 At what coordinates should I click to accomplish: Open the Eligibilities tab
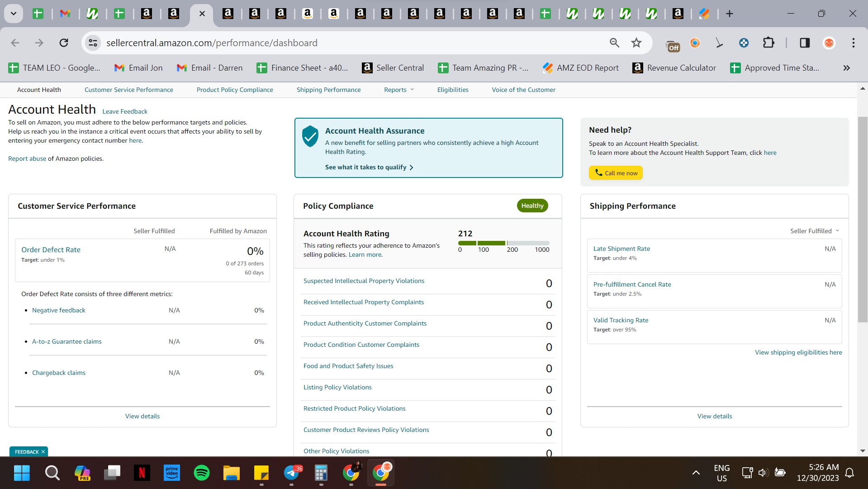453,90
